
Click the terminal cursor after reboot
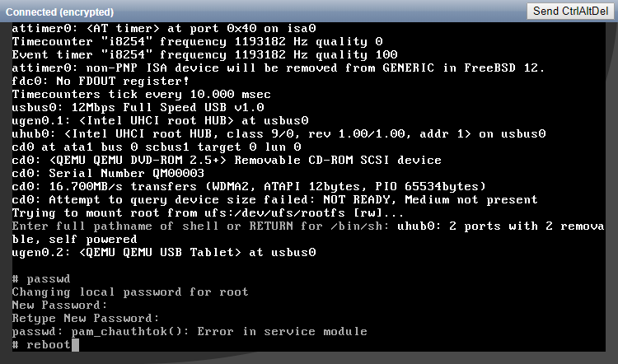75,345
